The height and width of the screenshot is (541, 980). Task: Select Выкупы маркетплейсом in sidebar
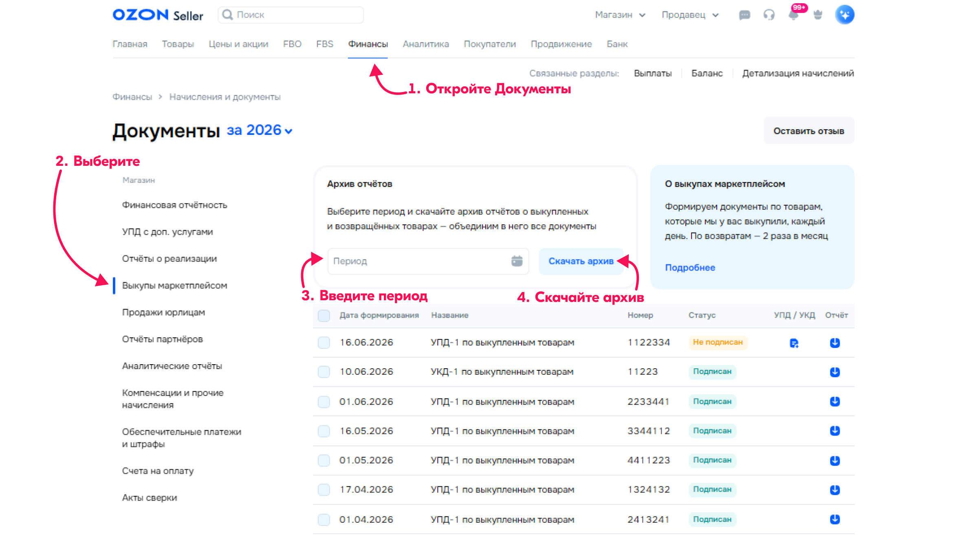point(175,286)
